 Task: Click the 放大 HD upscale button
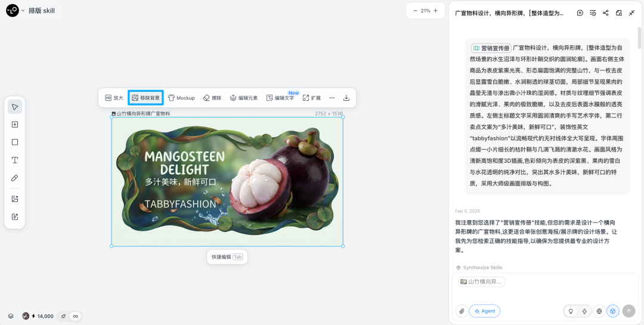[x=114, y=98]
